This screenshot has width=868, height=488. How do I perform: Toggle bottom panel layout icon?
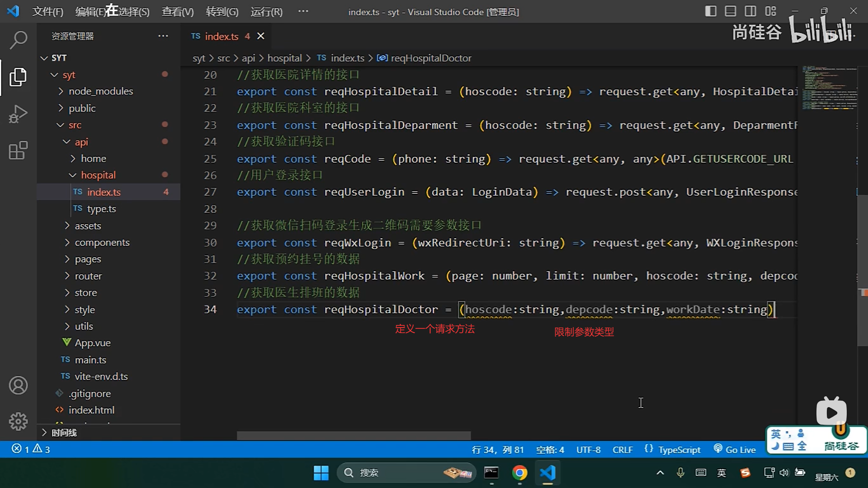[731, 11]
